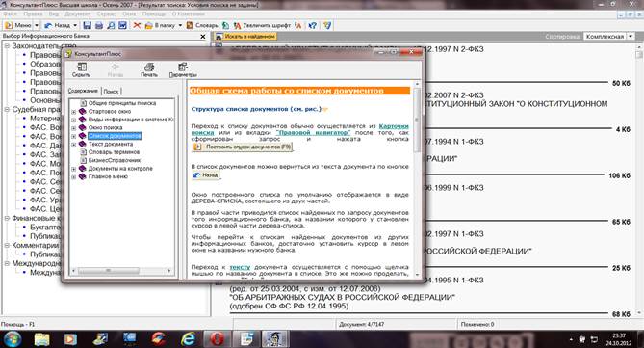The image size is (644, 348).
Task: Click 'Структура списка документов (см. рис.)' link
Action: 256,109
